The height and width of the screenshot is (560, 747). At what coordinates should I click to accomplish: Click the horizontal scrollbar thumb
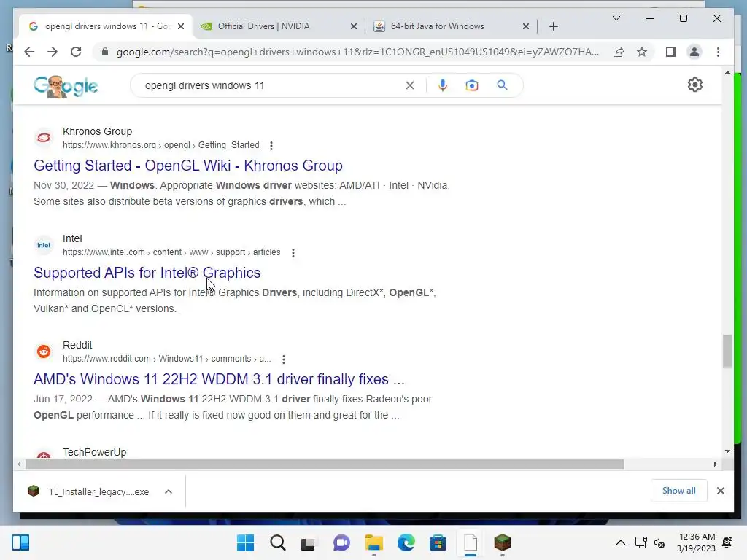tap(325, 464)
